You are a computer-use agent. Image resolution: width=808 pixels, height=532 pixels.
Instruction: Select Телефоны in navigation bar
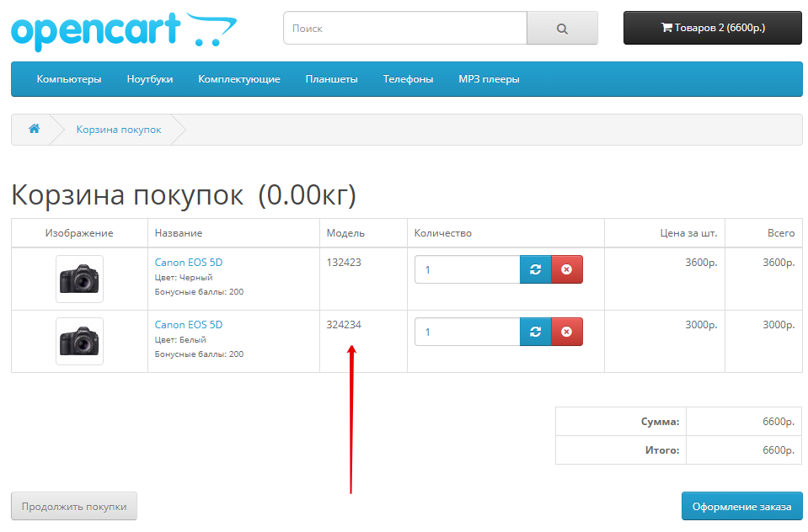(x=408, y=79)
